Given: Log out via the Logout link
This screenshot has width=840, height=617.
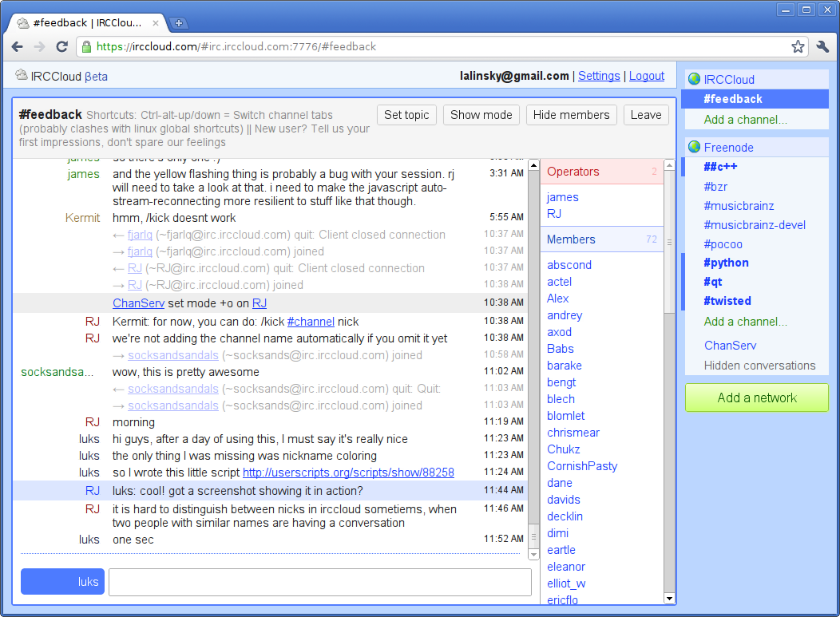Looking at the screenshot, I should click(x=647, y=76).
